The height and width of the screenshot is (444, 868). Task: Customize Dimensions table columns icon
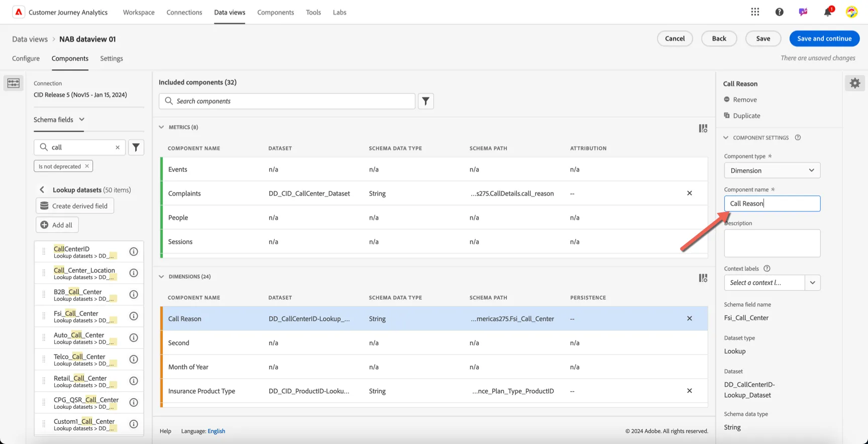[703, 278]
